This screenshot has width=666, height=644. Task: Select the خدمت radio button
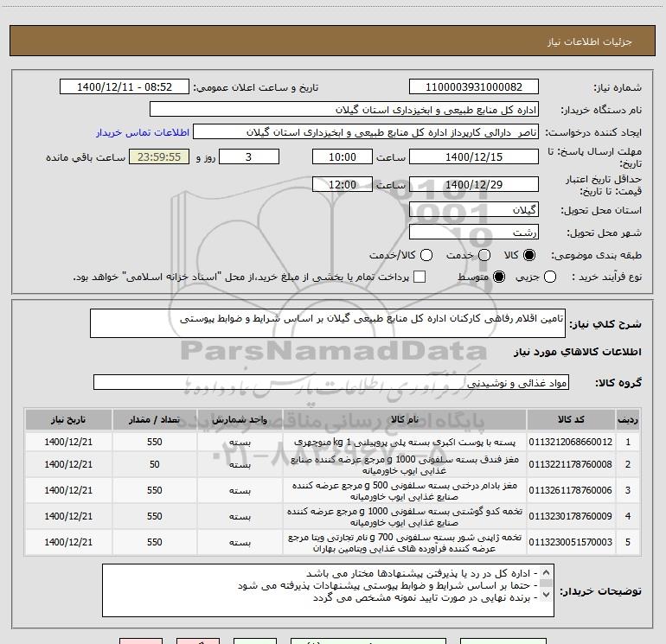[x=484, y=255]
